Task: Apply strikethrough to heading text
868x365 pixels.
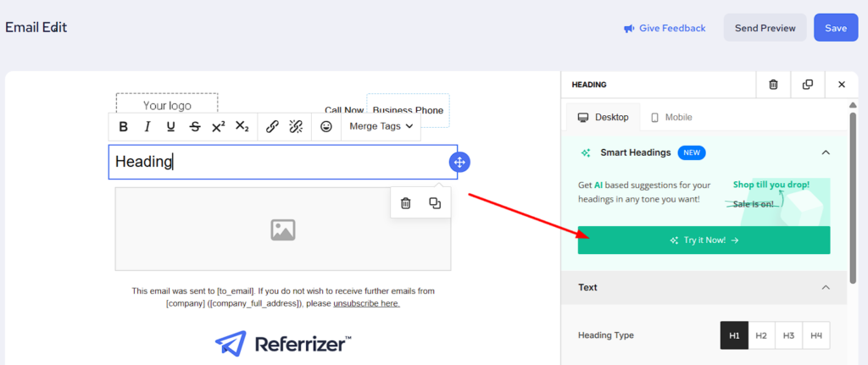Action: (x=195, y=127)
